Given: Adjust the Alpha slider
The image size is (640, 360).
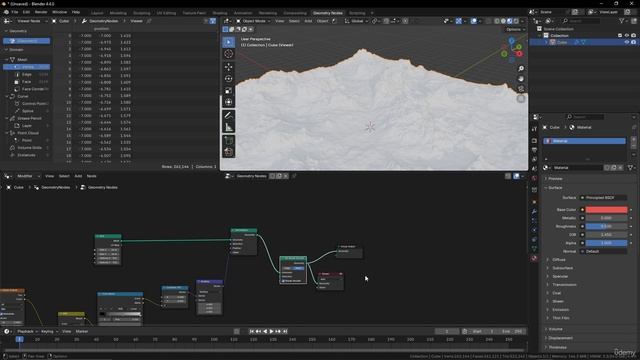Looking at the screenshot, I should (x=607, y=243).
